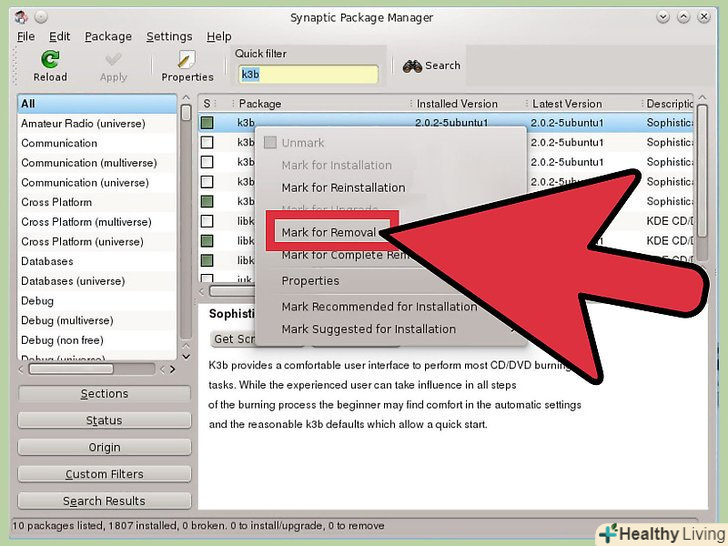Toggle status checkbox of eighth package row
This screenshot has height=546, width=728.
pos(207,260)
